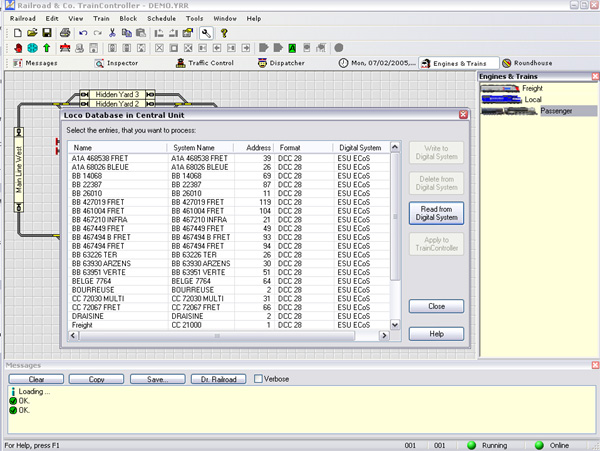This screenshot has height=451, width=600.
Task: Sort list by Address column header
Action: (x=258, y=148)
